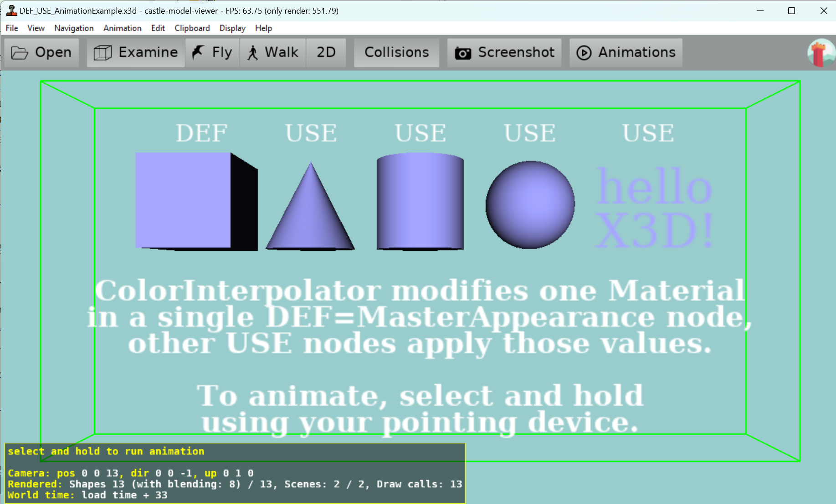Open the Animation menu
Viewport: 836px width, 504px height.
122,28
